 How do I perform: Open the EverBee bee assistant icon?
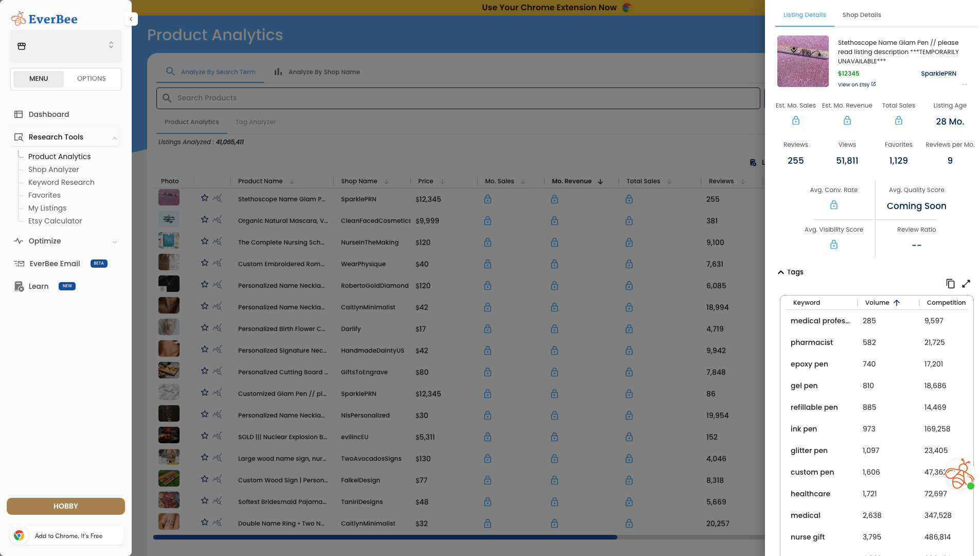click(x=959, y=474)
